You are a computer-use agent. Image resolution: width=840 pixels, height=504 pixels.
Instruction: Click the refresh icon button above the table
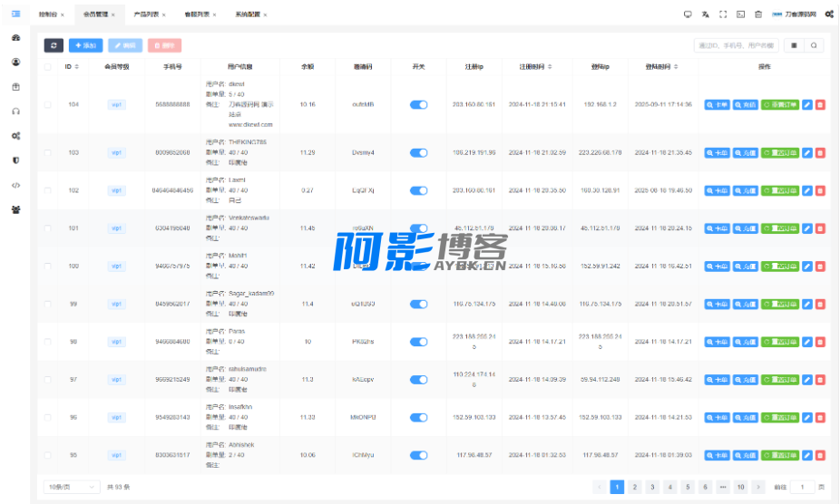(54, 45)
